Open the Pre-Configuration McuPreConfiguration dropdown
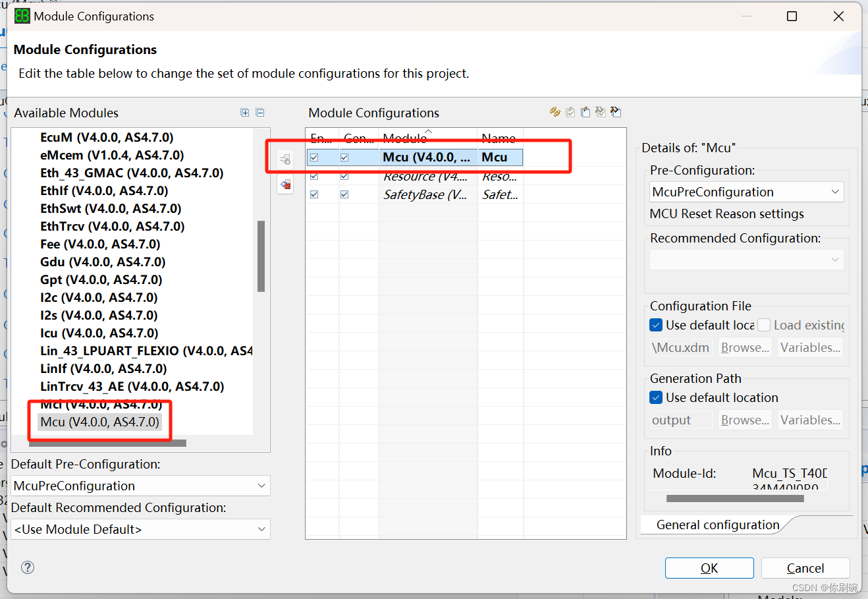This screenshot has width=868, height=599. tap(747, 192)
